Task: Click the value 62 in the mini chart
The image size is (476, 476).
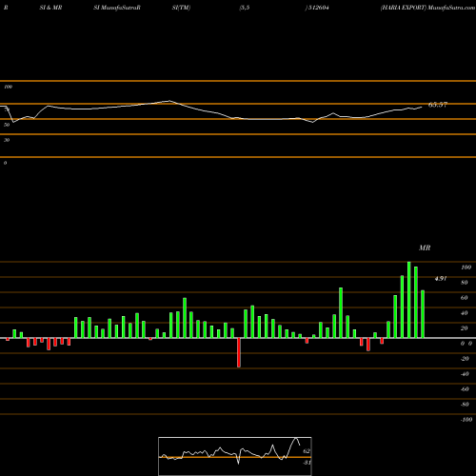Action: (307, 451)
